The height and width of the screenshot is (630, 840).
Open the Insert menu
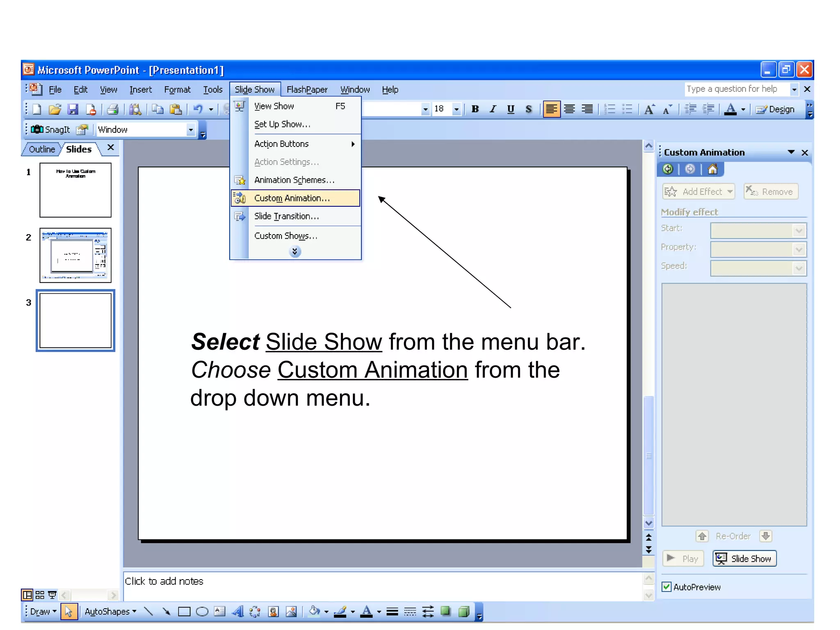tap(141, 89)
